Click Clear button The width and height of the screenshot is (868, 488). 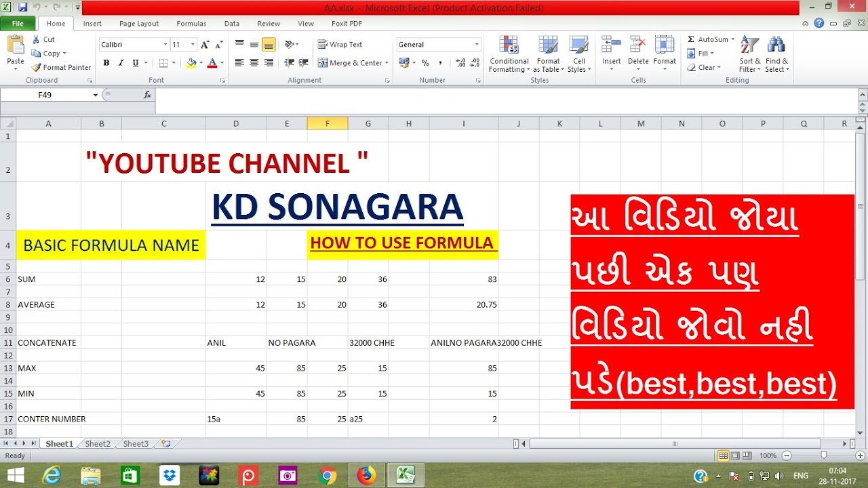[703, 68]
